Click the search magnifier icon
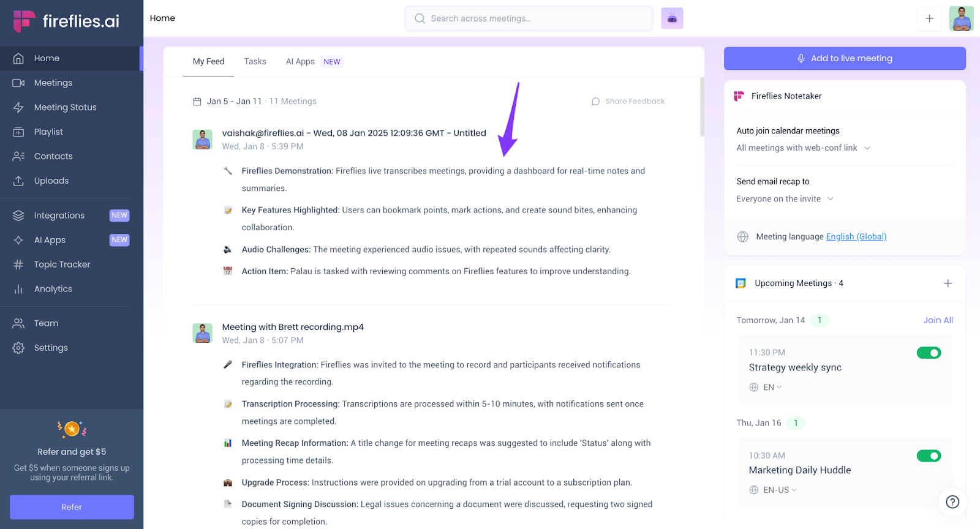Viewport: 980px width, 529px height. pyautogui.click(x=420, y=18)
